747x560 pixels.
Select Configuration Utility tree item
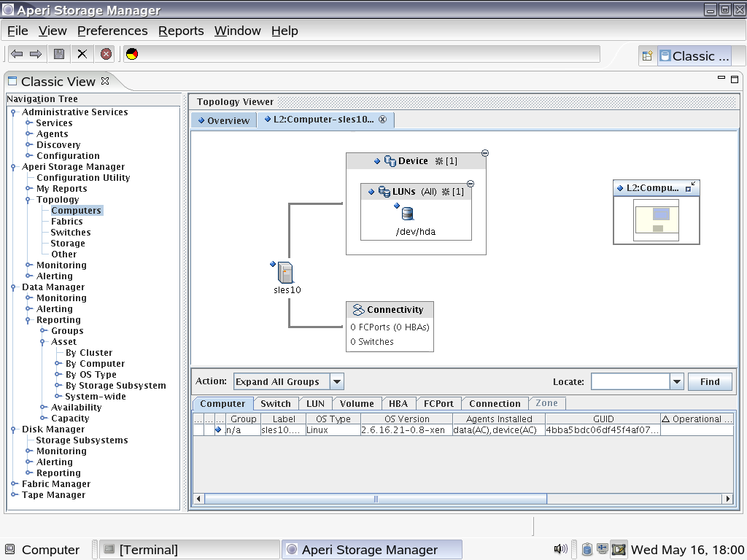tap(83, 178)
